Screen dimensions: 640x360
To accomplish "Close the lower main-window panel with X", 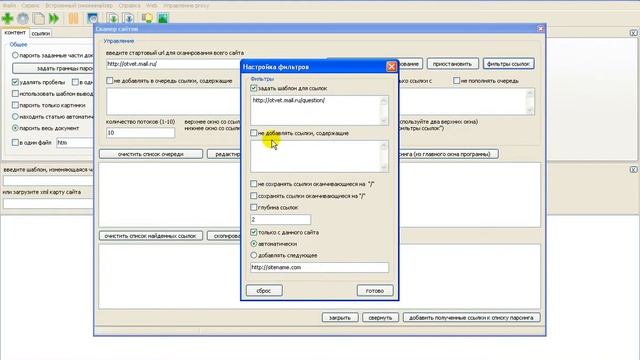I will click(633, 169).
